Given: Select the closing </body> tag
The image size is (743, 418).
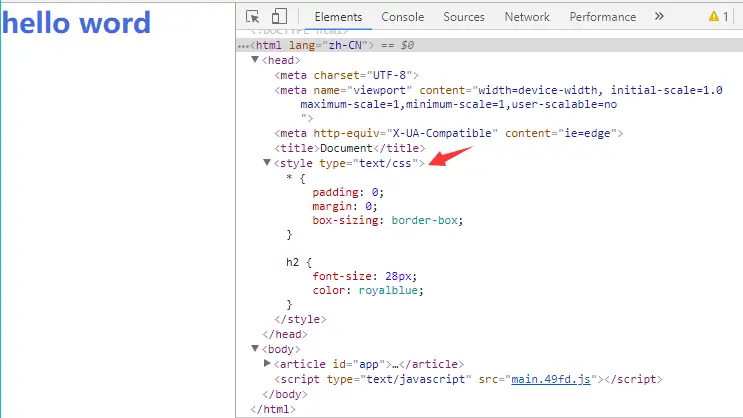Looking at the screenshot, I should pyautogui.click(x=285, y=394).
